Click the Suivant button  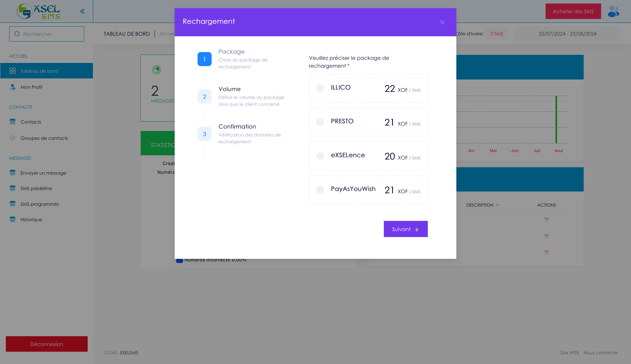click(405, 229)
